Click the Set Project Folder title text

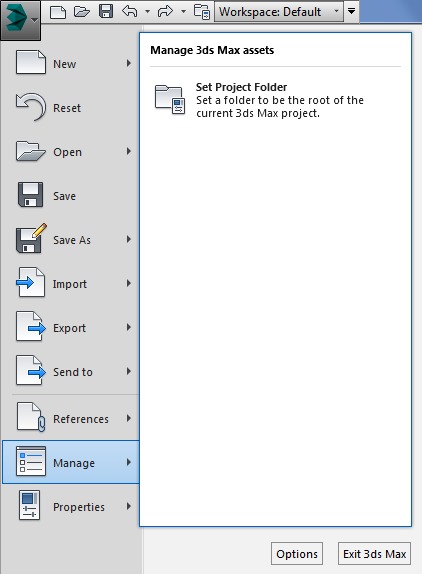tap(241, 87)
